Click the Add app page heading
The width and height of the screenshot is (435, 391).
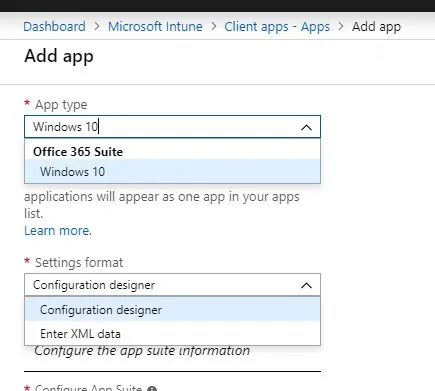[59, 56]
